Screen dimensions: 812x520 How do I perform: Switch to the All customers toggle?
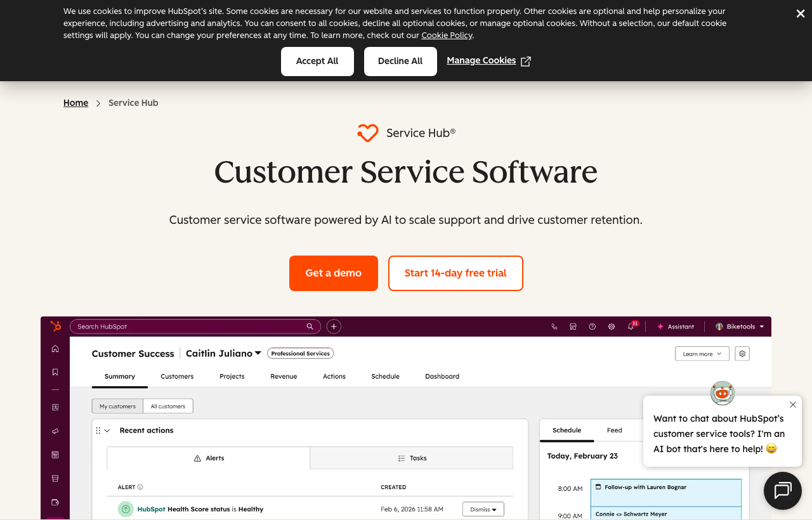tap(168, 406)
